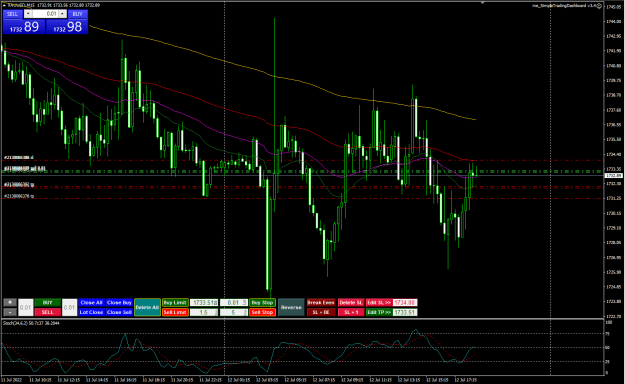The width and height of the screenshot is (625, 384).
Task: Click the lot field right of dashboard SELL
Action: (x=69, y=307)
